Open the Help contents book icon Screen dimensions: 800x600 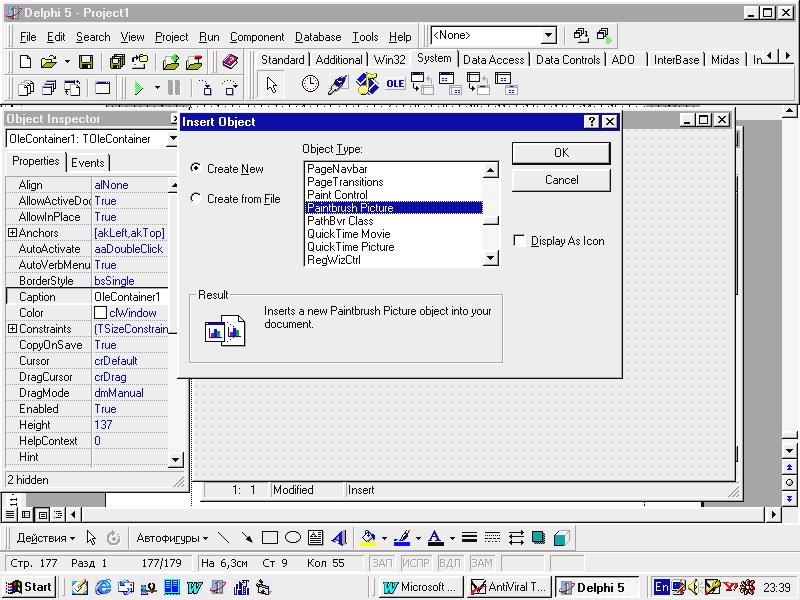click(231, 62)
